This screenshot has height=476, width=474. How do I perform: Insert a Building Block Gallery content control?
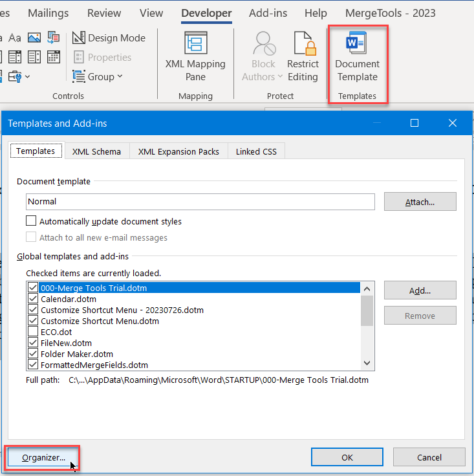pos(54,38)
